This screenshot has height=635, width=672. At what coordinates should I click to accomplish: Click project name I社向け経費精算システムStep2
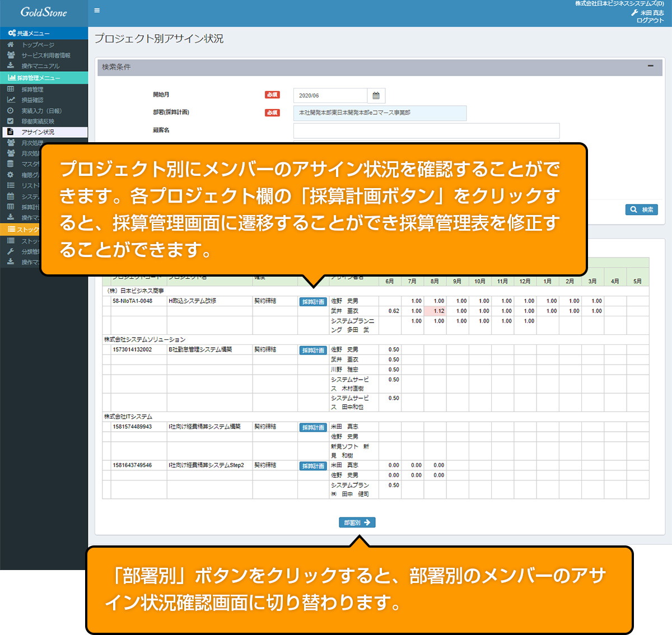pos(206,465)
